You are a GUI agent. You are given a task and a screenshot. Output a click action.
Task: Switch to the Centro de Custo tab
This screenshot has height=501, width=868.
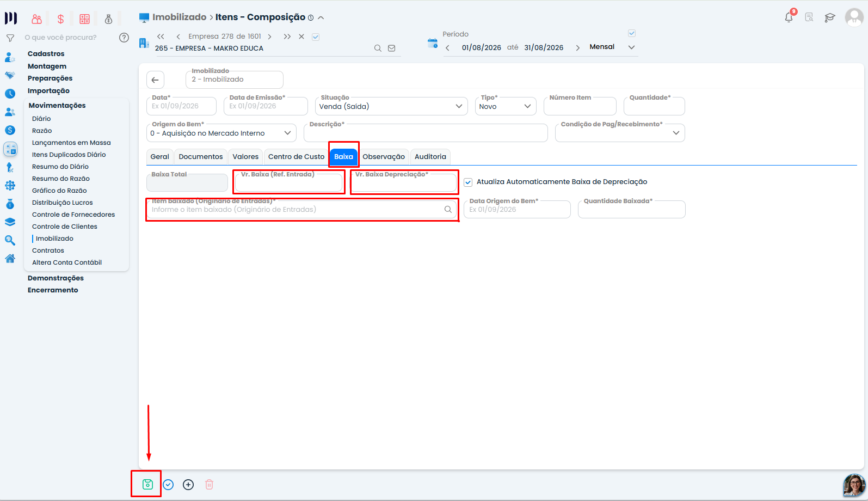(296, 157)
